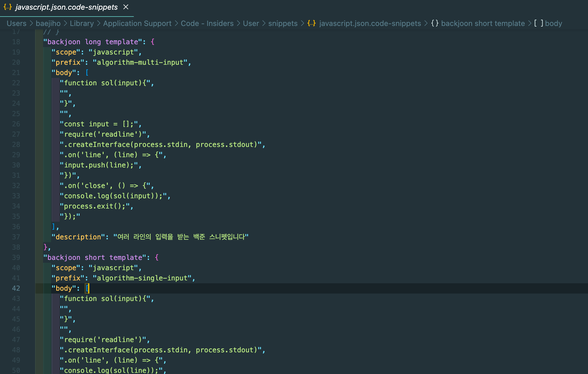The image size is (588, 374).
Task: Open the Users breadcrumb
Action: [x=17, y=23]
